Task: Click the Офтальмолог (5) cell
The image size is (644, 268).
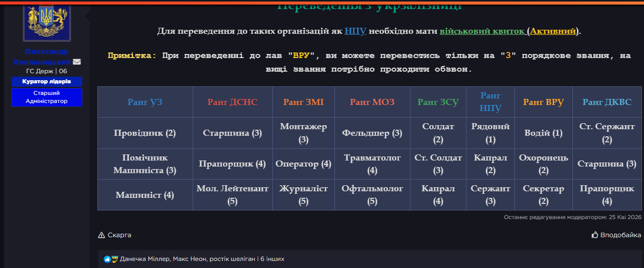Action: [372, 195]
